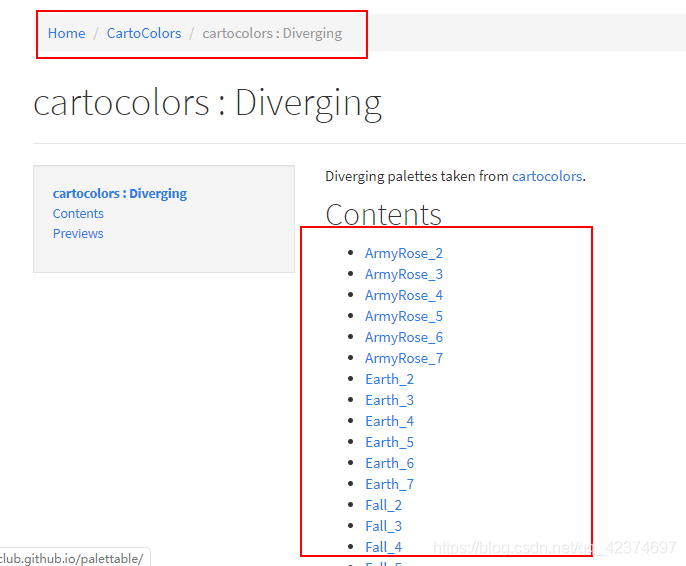
Task: Select 'cartocolors : Diverging' breadcrumb text
Action: (272, 34)
